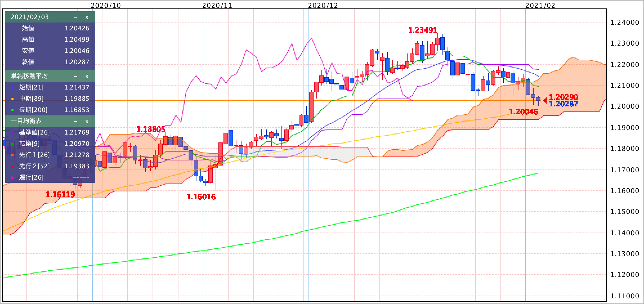
Task: Click the 1.21278 先行1 value
Action: (x=77, y=155)
